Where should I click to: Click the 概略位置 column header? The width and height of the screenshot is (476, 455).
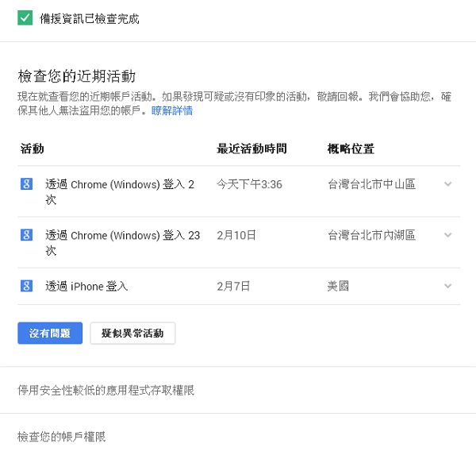point(351,148)
